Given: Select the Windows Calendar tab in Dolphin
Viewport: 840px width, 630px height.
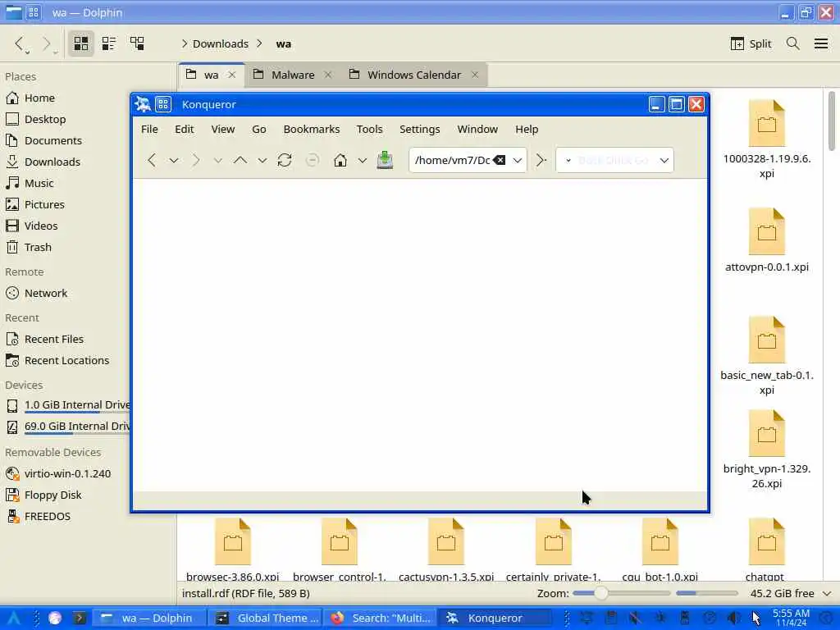Looking at the screenshot, I should coord(414,75).
